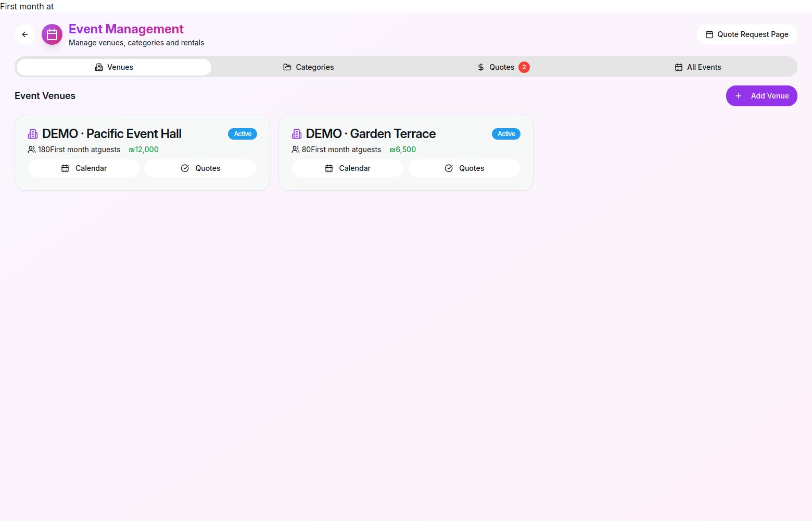Open the Categories tab

[309, 67]
